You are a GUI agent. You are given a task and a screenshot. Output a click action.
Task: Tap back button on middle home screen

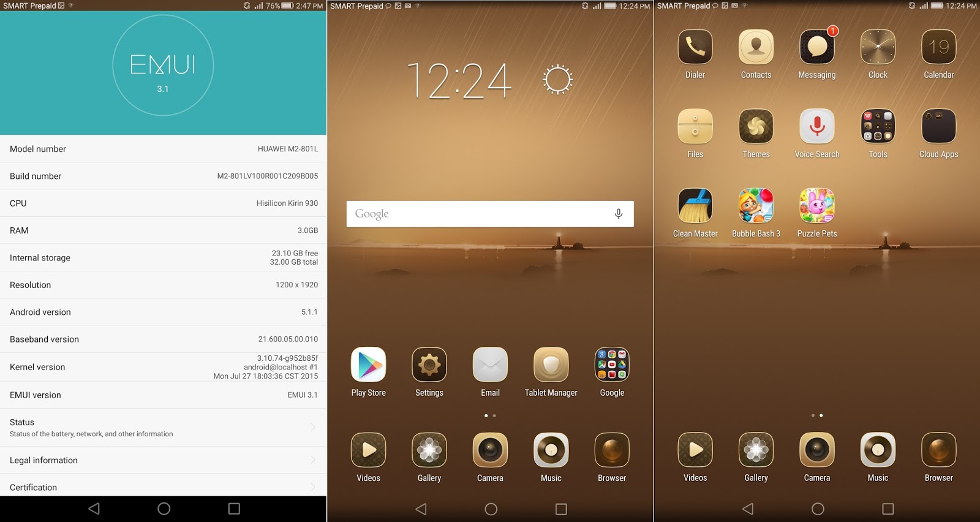[x=421, y=509]
